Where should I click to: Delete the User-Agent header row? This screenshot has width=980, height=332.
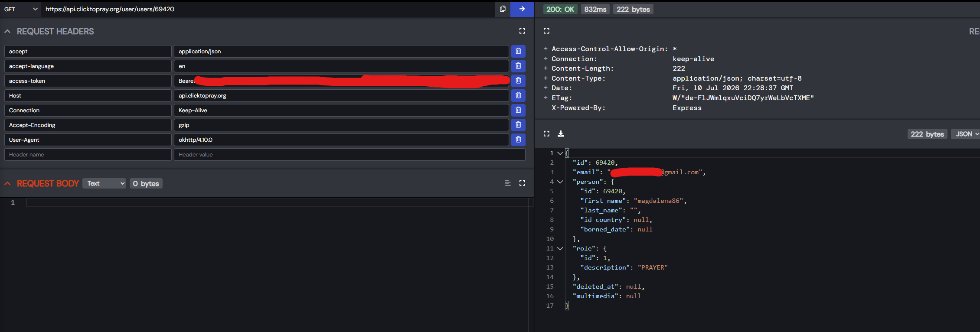(518, 140)
